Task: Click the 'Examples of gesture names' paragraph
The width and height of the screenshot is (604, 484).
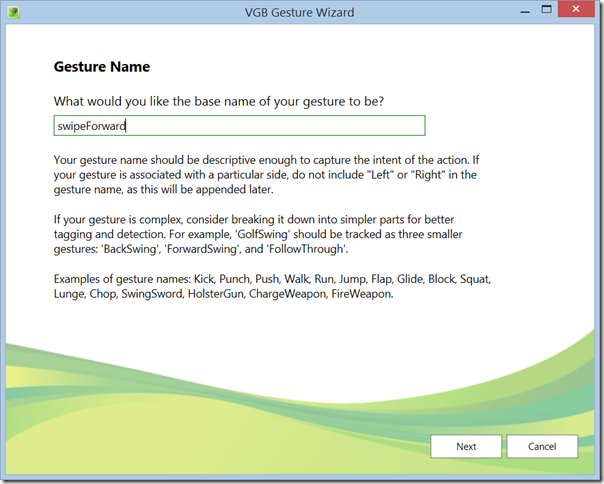Action: 272,286
